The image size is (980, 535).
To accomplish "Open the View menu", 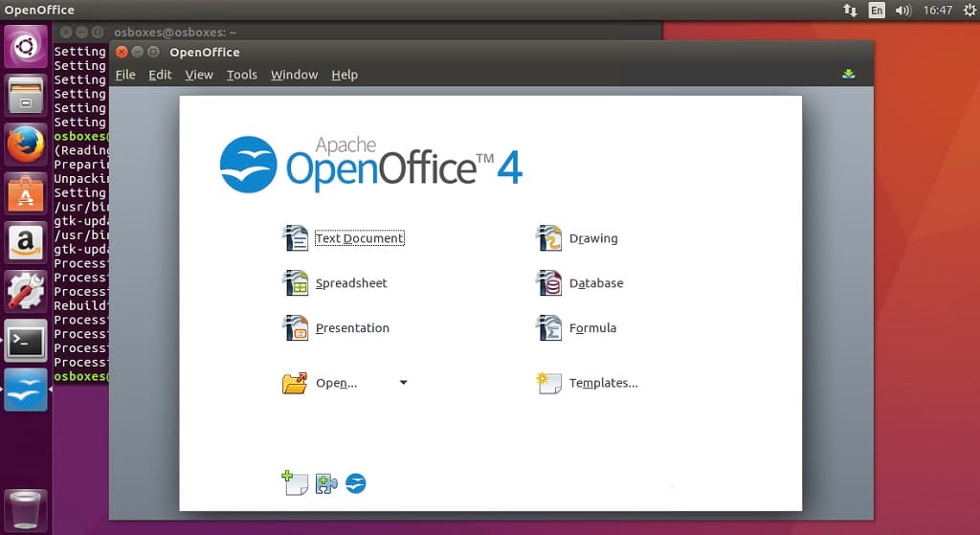I will tap(199, 75).
